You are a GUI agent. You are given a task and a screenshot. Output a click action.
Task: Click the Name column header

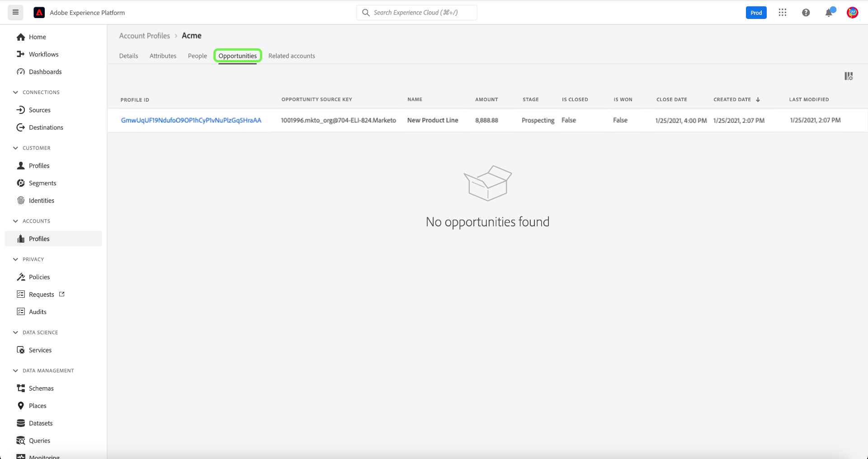tap(415, 99)
